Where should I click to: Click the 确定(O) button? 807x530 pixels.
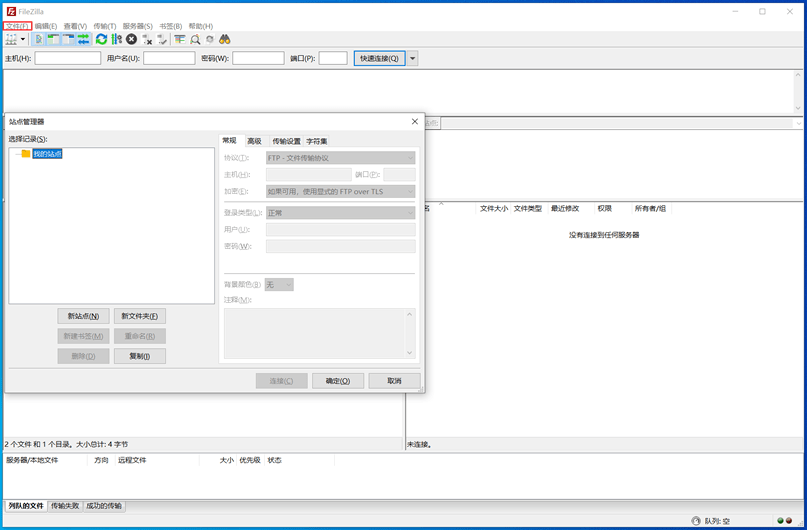[338, 381]
